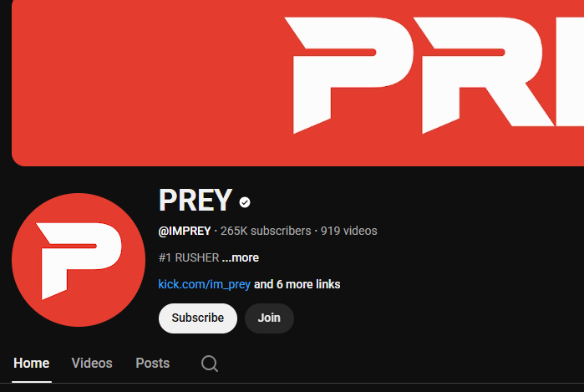This screenshot has height=392, width=584.
Task: Subscribe to the PREY channel
Action: coord(198,318)
